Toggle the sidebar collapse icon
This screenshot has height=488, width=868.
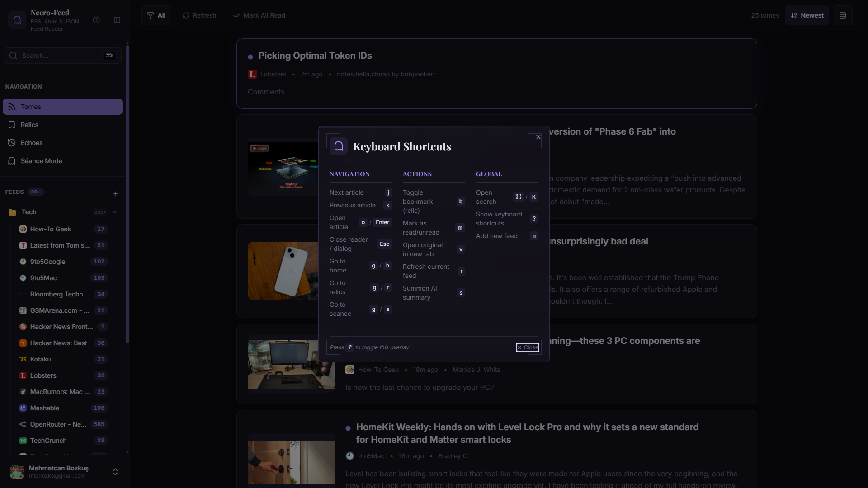coord(117,20)
